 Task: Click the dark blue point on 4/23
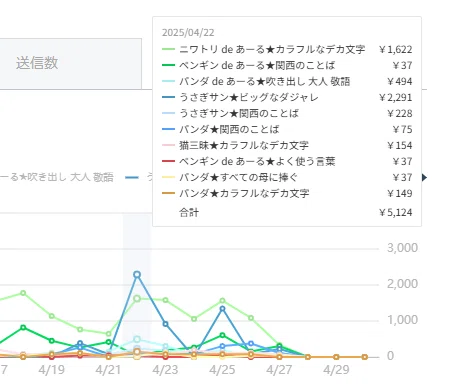coord(165,324)
